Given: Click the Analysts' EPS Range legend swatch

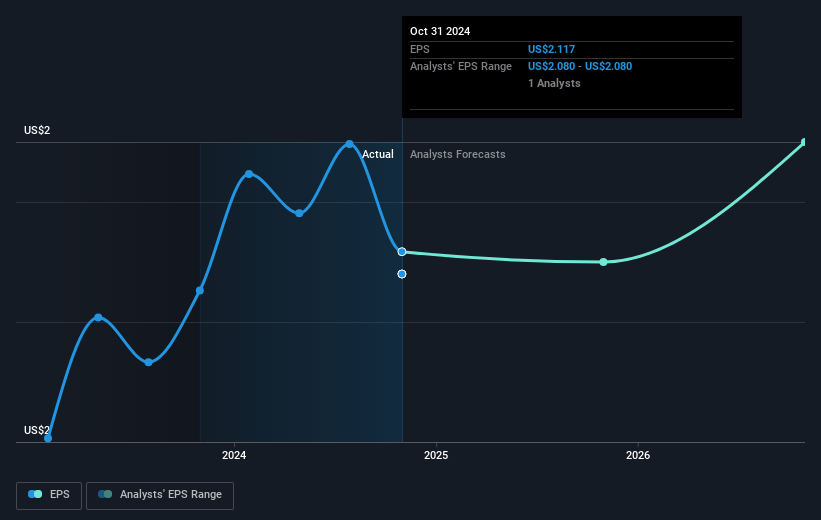Looking at the screenshot, I should coord(105,494).
